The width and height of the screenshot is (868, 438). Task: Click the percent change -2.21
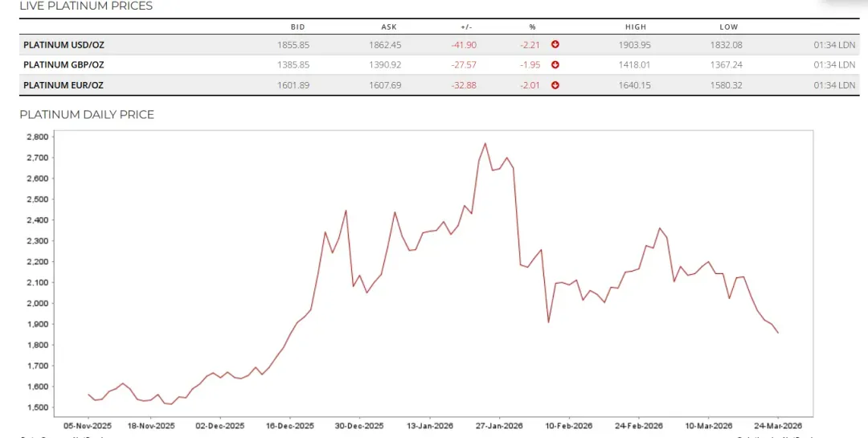tap(530, 45)
